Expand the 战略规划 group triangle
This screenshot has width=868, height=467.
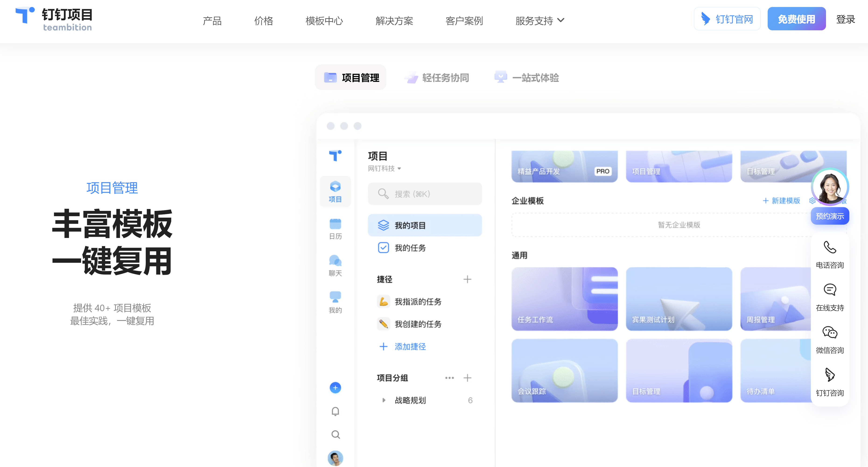coord(383,400)
